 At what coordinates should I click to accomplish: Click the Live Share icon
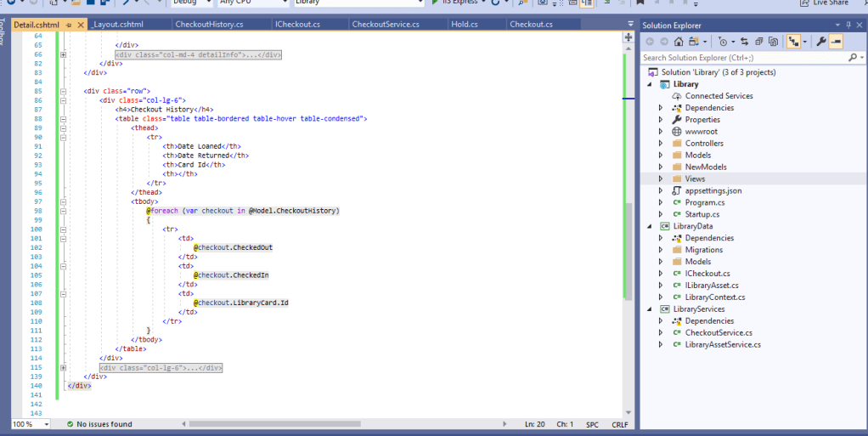[x=804, y=3]
